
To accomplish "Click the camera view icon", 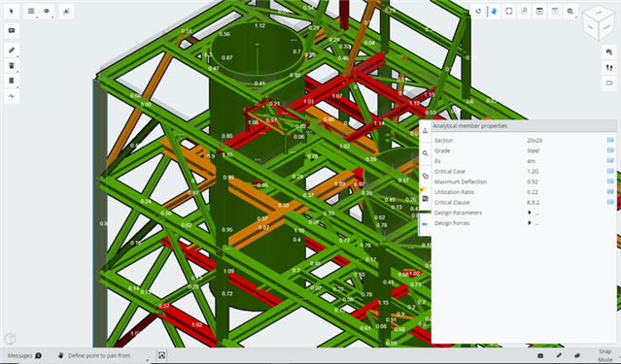I will click(x=609, y=83).
